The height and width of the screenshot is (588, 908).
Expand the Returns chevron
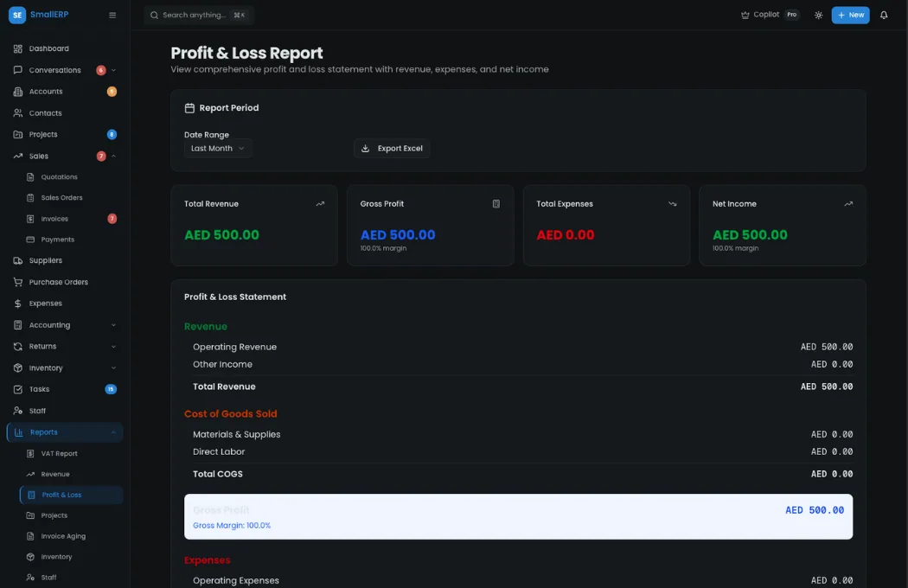(113, 347)
